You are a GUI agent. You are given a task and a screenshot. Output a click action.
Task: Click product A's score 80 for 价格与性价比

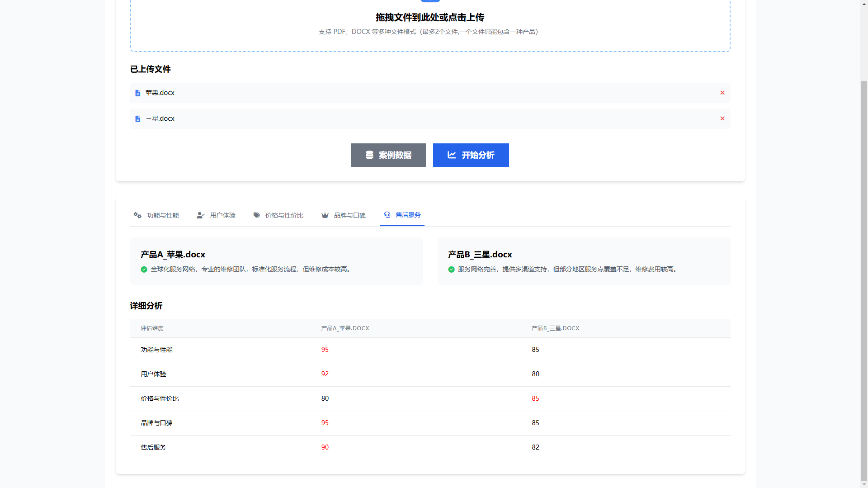coord(325,398)
